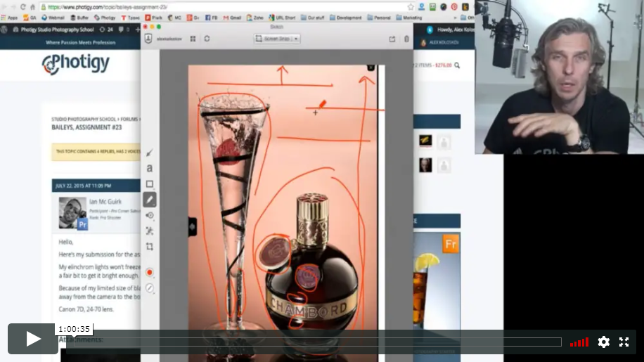This screenshot has width=644, height=362.
Task: Click the browser reload button
Action: tap(22, 7)
